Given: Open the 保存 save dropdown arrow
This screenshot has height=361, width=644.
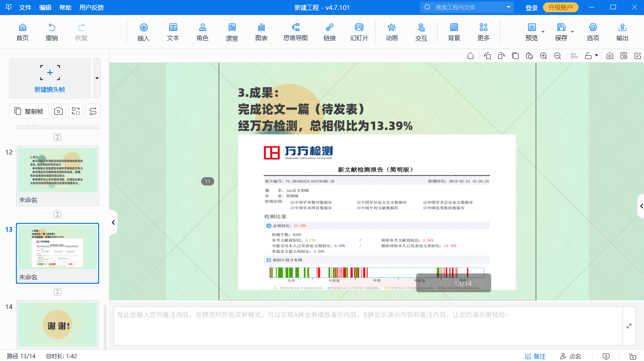Looking at the screenshot, I should tap(572, 32).
